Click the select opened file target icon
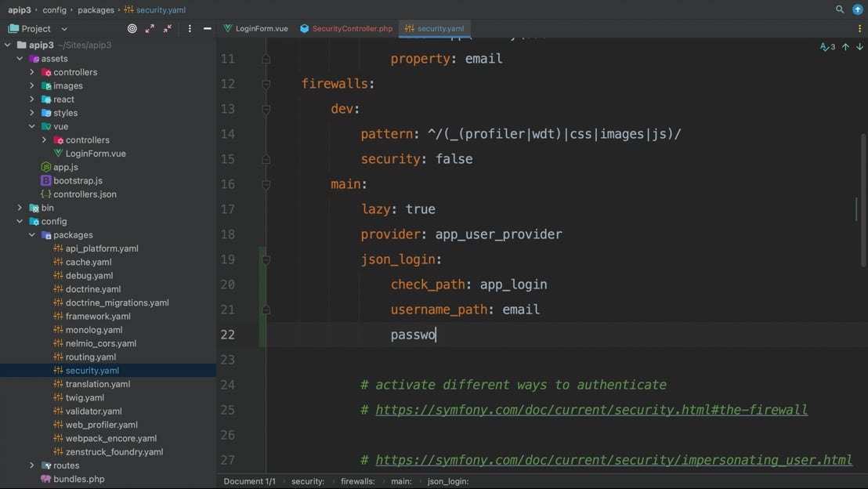This screenshot has height=489, width=868. point(132,28)
